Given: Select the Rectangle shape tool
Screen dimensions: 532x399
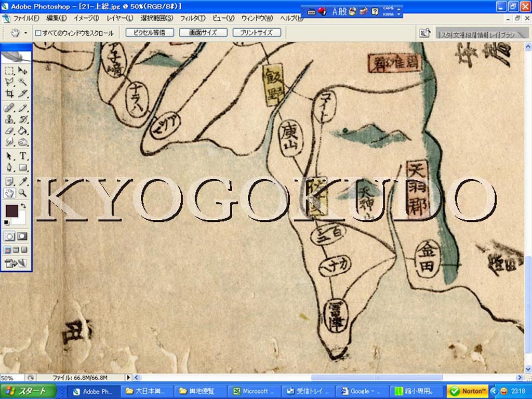Looking at the screenshot, I should [22, 167].
